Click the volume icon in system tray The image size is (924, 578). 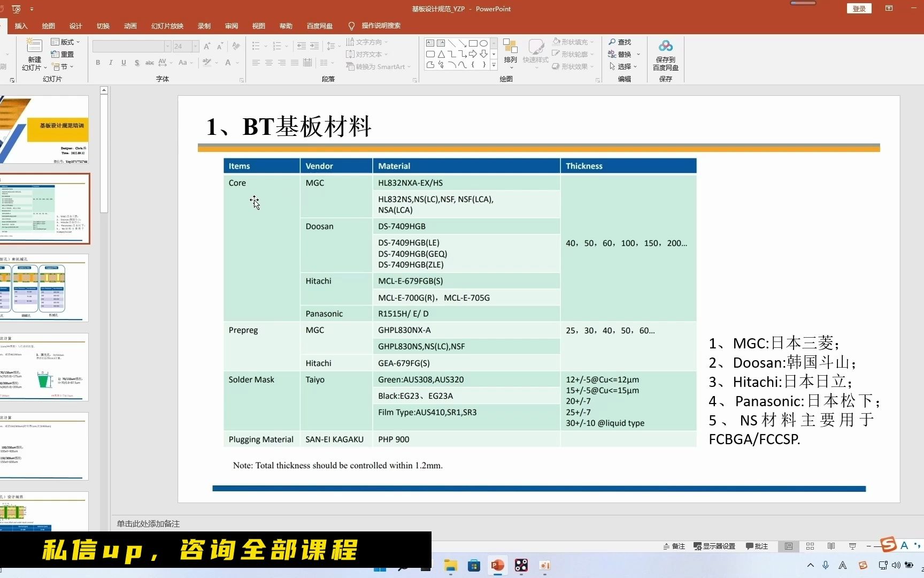(896, 565)
